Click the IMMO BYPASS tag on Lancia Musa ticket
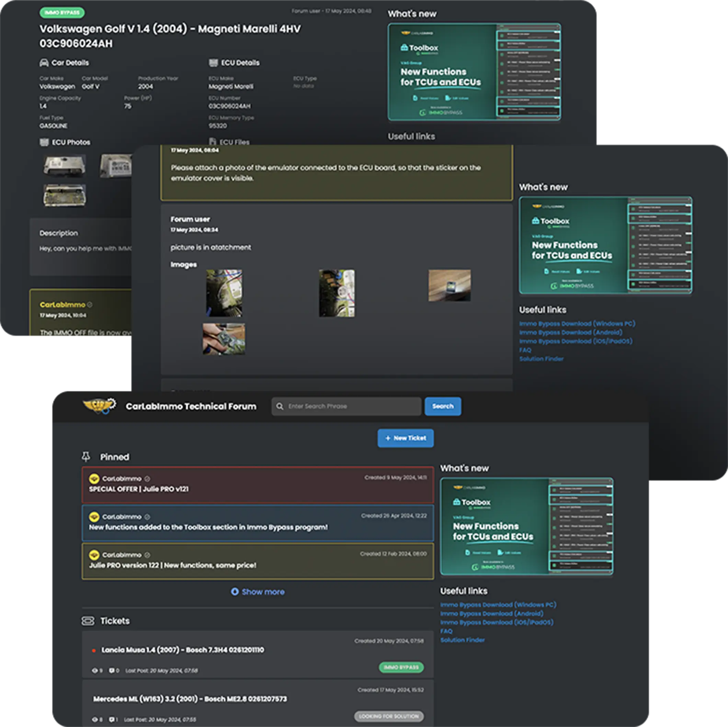This screenshot has width=728, height=727. [401, 667]
